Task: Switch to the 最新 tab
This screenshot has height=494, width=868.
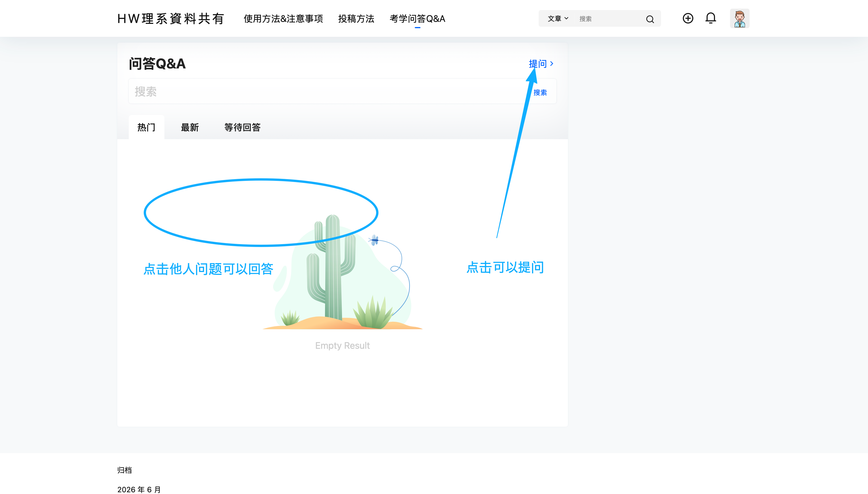Action: (190, 127)
